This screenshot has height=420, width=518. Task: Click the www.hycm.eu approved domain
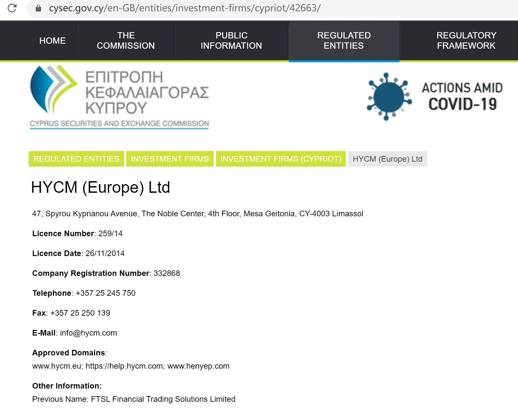57,366
